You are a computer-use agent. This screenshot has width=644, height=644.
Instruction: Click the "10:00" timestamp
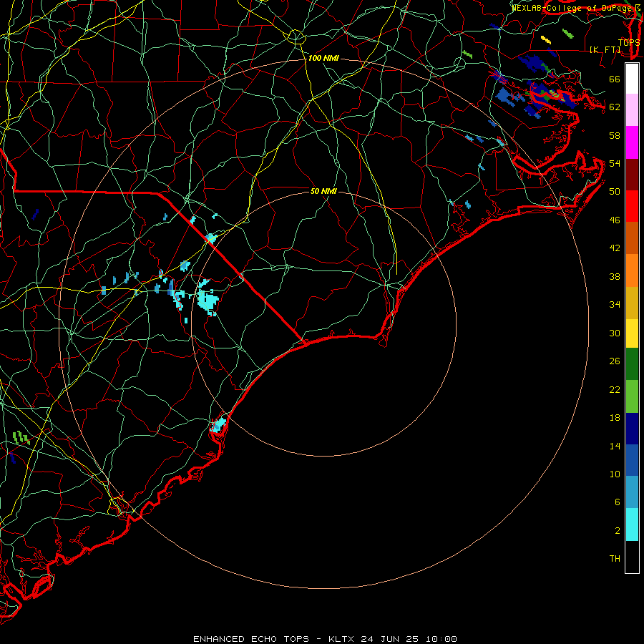tap(441, 639)
